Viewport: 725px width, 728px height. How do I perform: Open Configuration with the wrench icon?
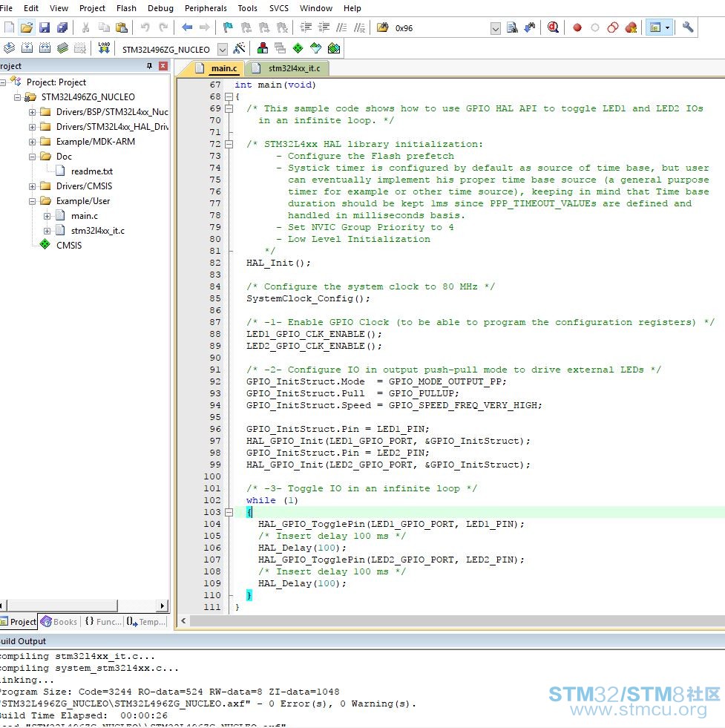pos(688,27)
